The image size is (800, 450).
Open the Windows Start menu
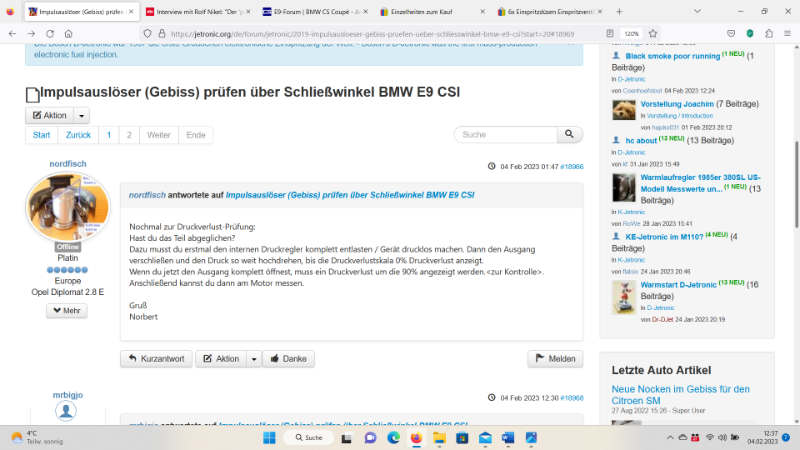[267, 438]
